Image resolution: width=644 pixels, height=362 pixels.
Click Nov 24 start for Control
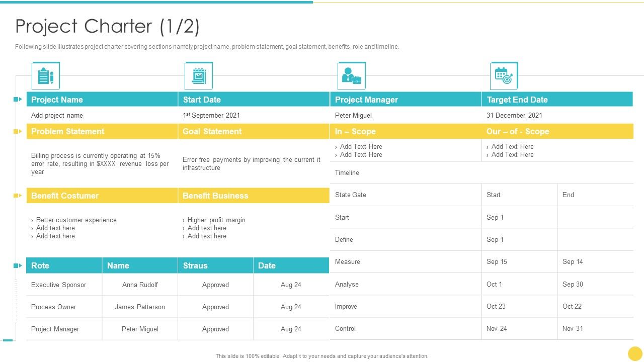pos(497,328)
